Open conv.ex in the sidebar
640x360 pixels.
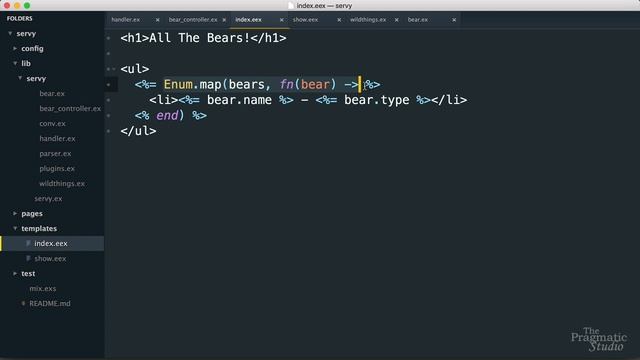52,123
